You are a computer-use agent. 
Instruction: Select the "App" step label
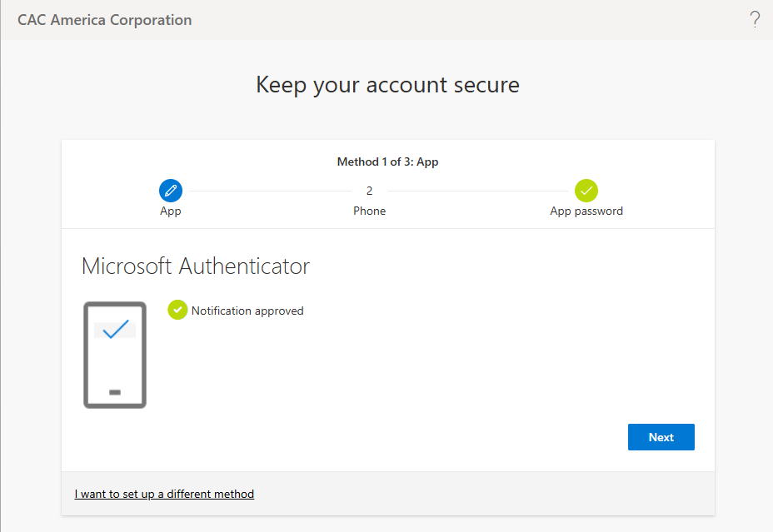[171, 211]
